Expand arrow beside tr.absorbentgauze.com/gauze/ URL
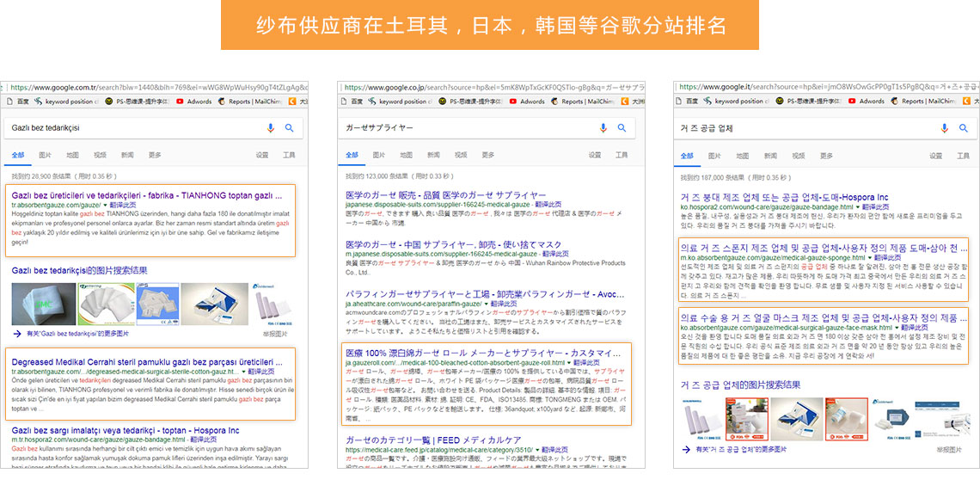980x492 pixels. [x=106, y=206]
